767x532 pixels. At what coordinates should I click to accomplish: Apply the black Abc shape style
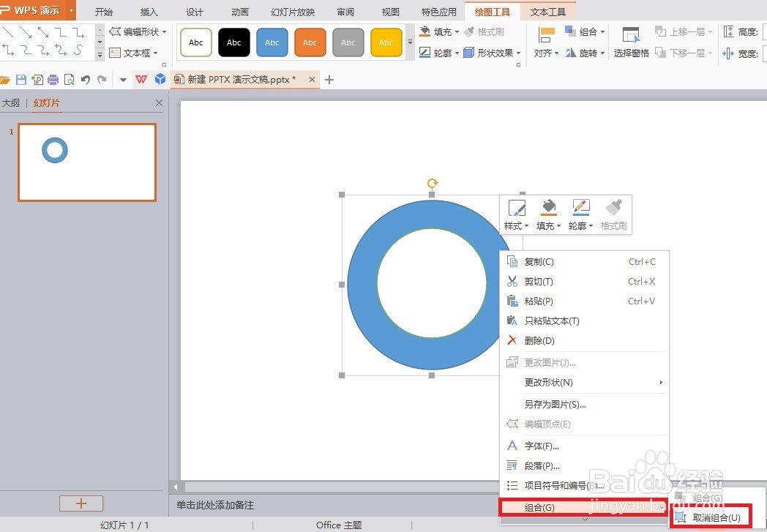[x=233, y=42]
